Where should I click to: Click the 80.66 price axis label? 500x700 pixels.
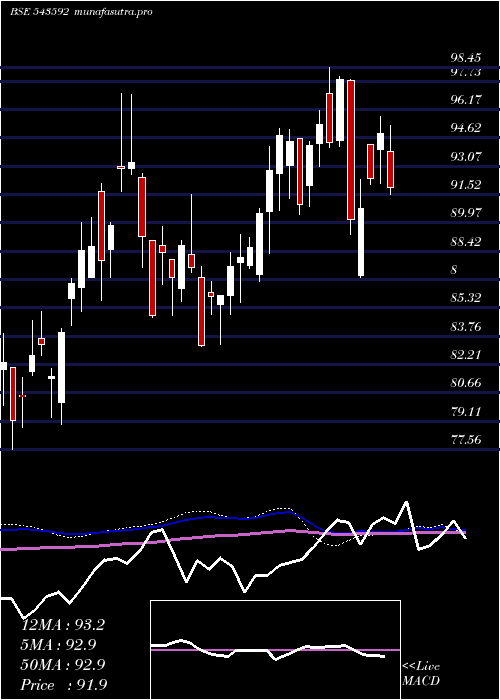[466, 383]
